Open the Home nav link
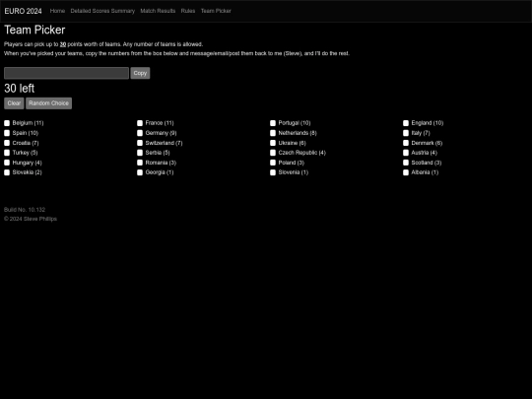The image size is (532, 399). pyautogui.click(x=57, y=11)
